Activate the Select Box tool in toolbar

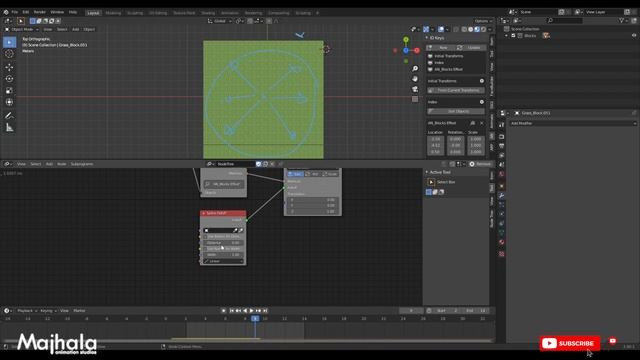9,42
